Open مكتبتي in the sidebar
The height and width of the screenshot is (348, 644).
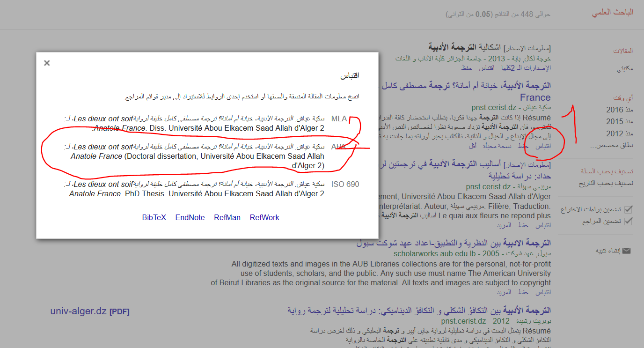pos(625,68)
